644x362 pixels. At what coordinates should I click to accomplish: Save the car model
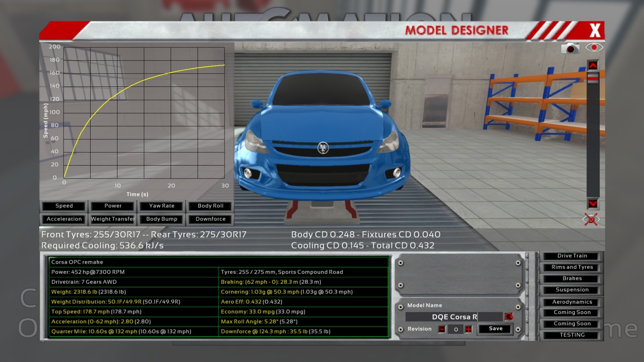(x=495, y=329)
